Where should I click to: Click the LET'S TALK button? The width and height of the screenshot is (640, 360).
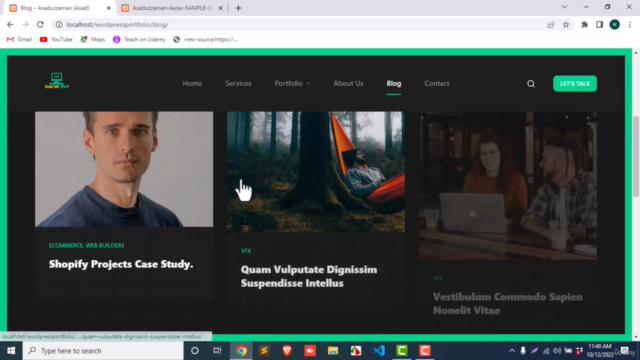pos(575,84)
